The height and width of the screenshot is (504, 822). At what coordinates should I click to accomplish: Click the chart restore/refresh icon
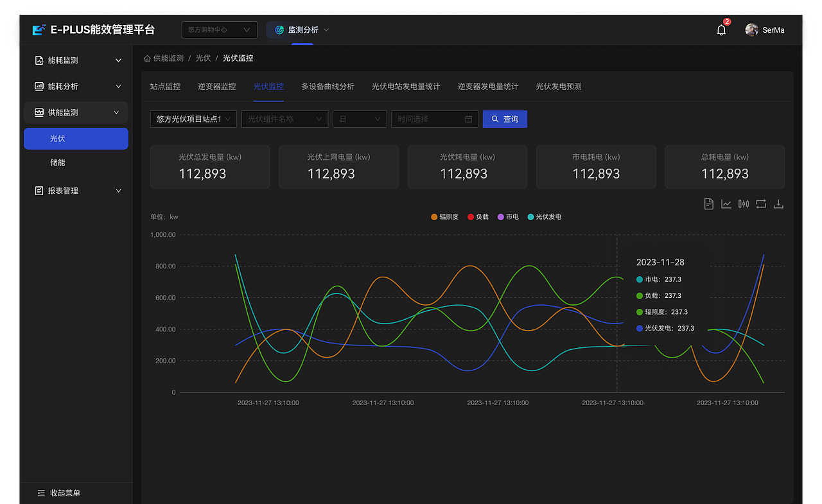pos(761,204)
